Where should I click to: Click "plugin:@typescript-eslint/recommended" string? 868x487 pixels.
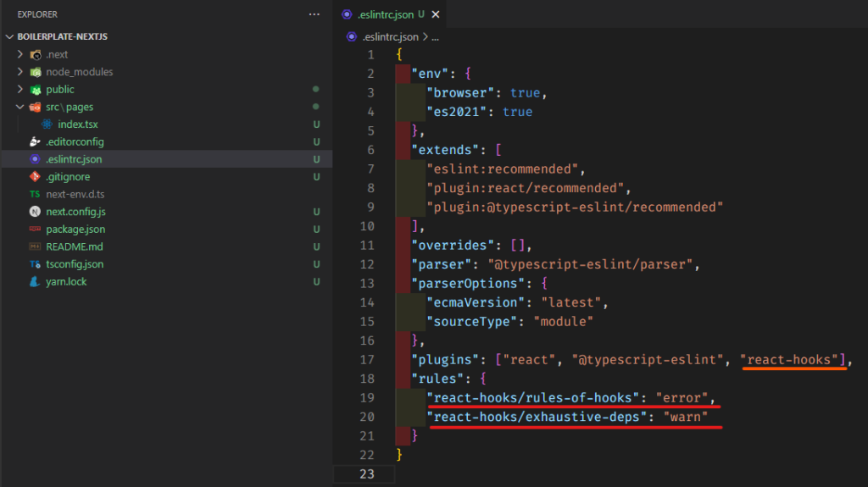[575, 207]
